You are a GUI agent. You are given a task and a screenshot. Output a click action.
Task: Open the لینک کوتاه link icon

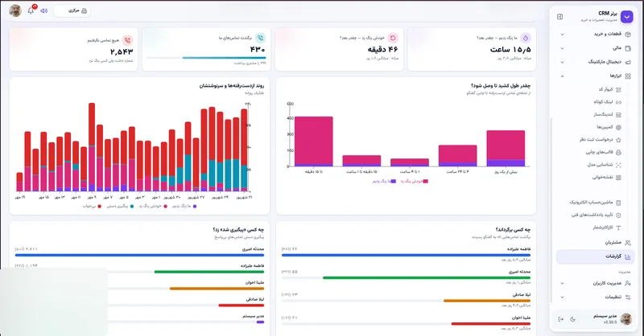click(x=618, y=102)
